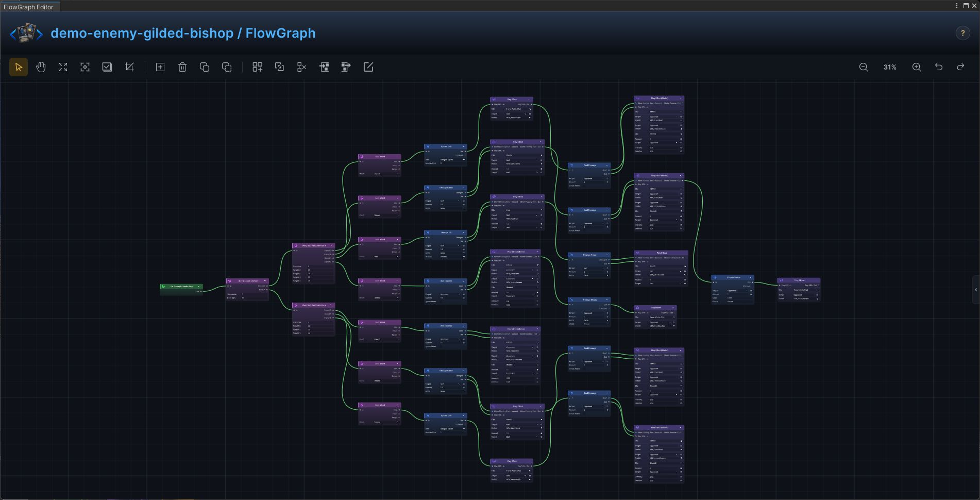Open the demo-enemy-gilded-bishop / FlowGraph breadcrumb title

(x=183, y=33)
